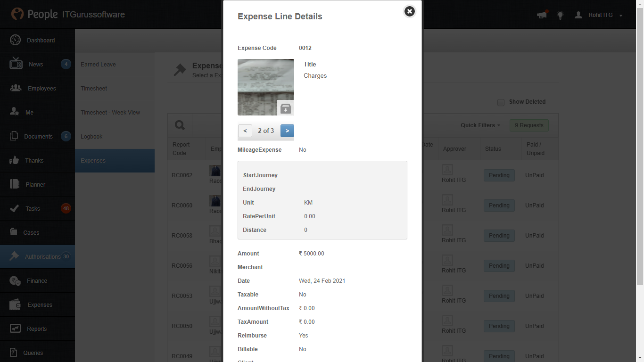
Task: Open the Employees group icon
Action: pos(16,88)
